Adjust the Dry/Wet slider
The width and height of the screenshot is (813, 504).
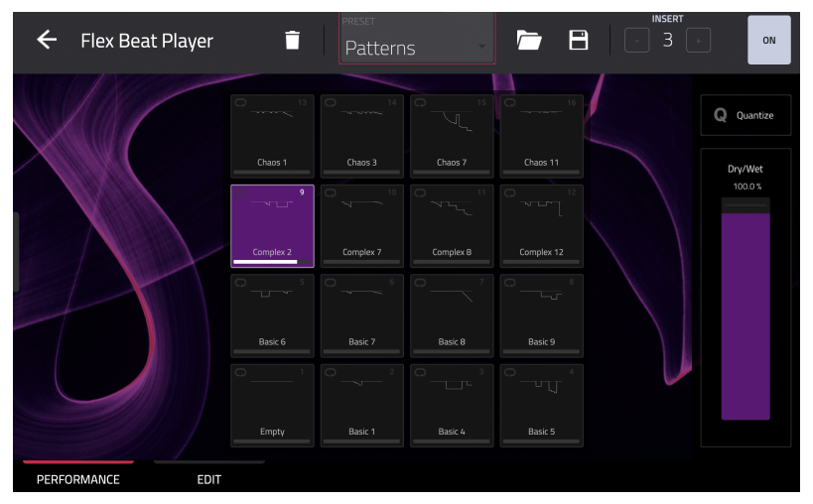[745, 308]
